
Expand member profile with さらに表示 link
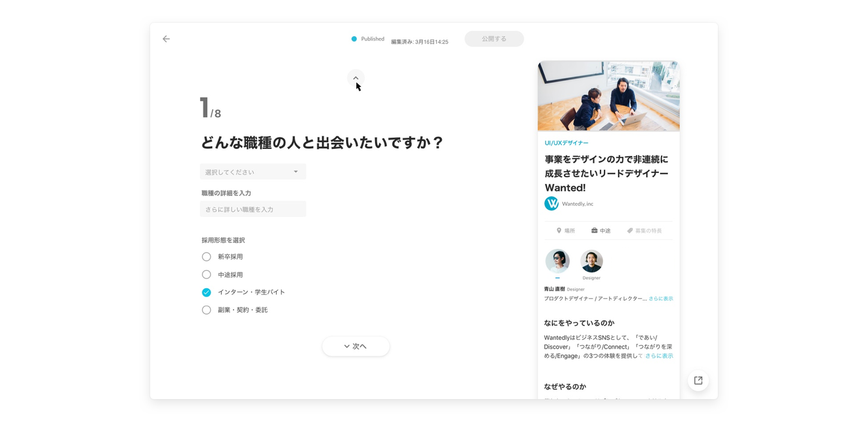[661, 298]
